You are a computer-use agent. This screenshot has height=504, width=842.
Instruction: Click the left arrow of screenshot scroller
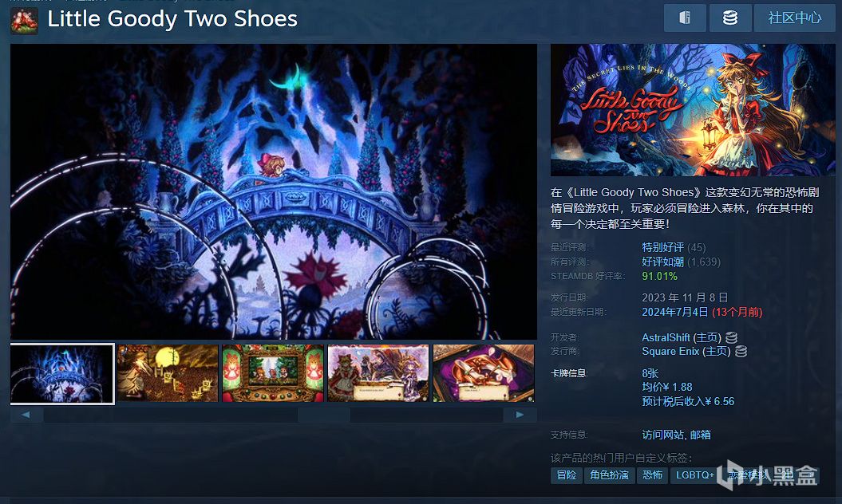(26, 415)
